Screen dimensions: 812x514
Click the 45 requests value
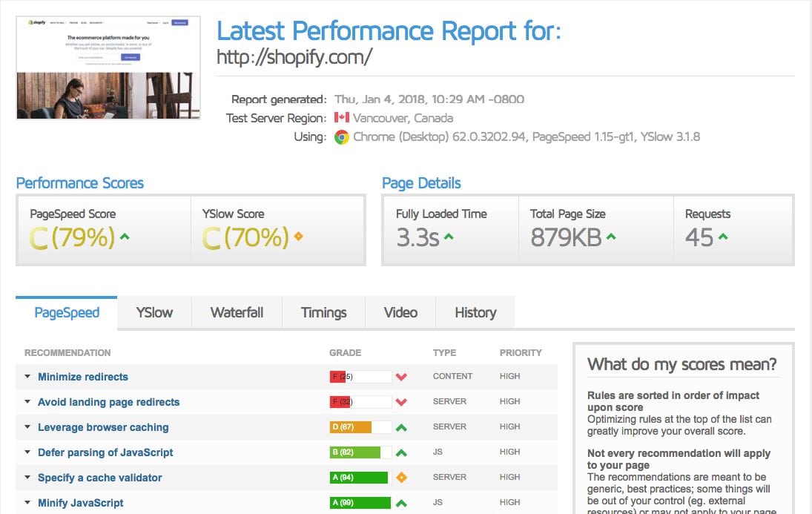699,238
